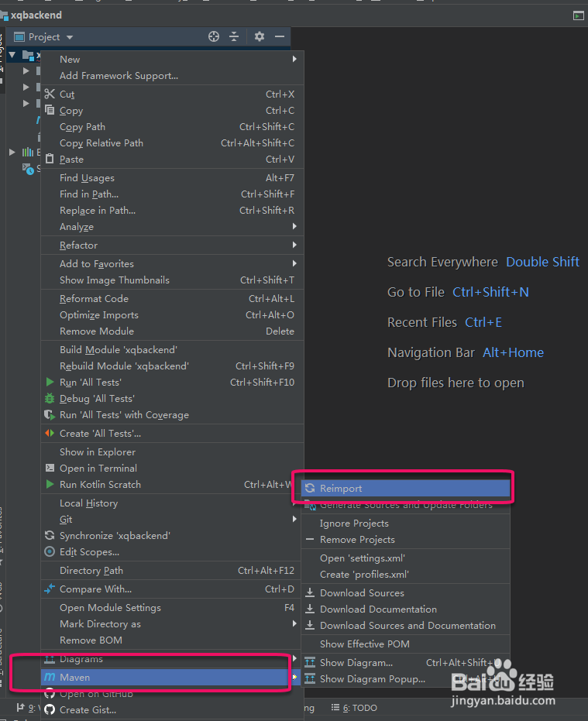
Task: Expand the Refactor submenu
Action: (x=79, y=245)
